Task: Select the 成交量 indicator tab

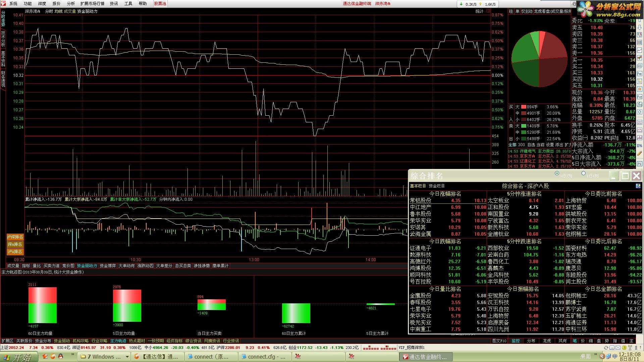Action: (13, 266)
